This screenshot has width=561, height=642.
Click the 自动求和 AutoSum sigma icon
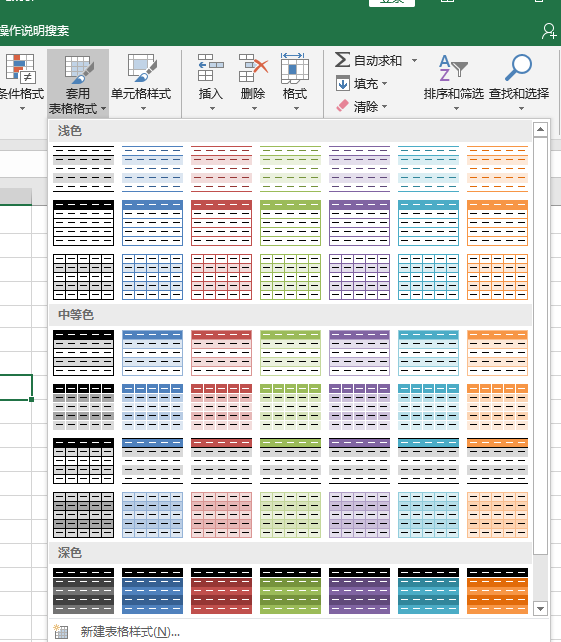(342, 60)
